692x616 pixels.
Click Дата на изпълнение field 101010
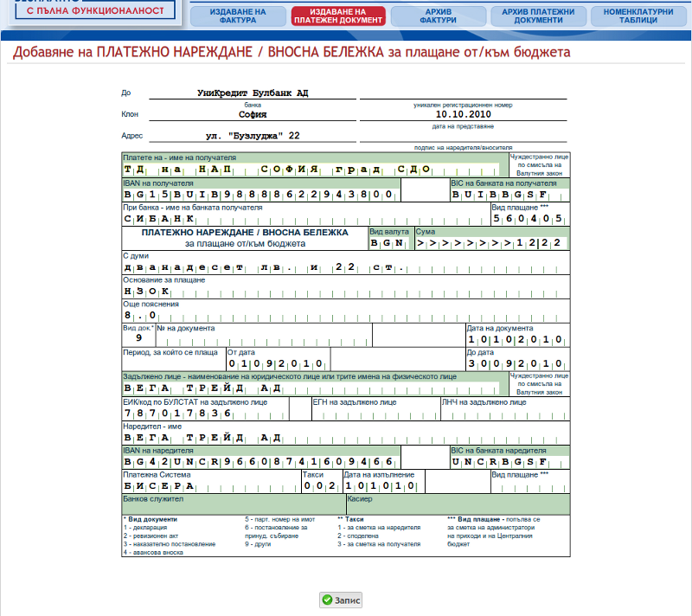[384, 486]
